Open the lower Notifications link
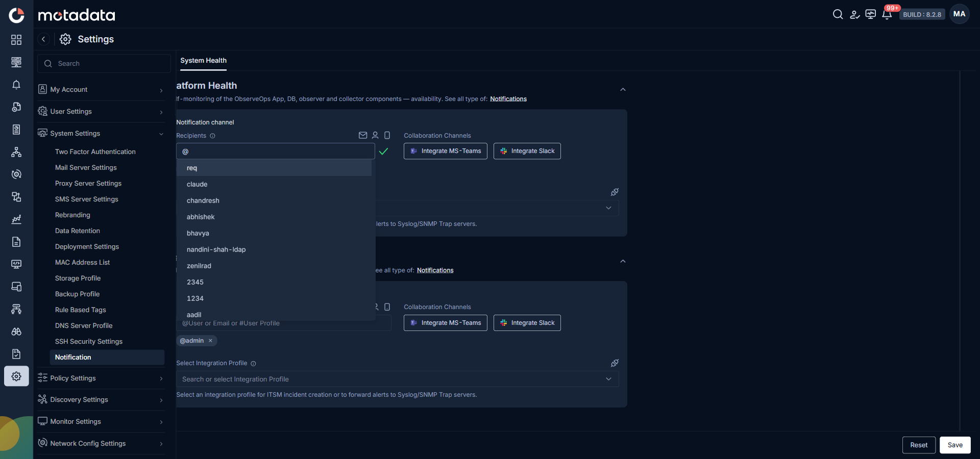 [x=435, y=270]
